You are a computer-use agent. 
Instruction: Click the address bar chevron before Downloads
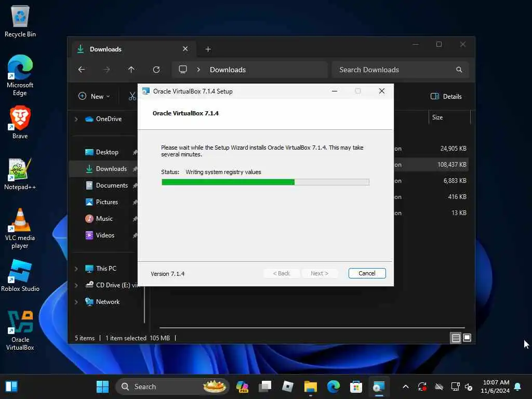[198, 70]
